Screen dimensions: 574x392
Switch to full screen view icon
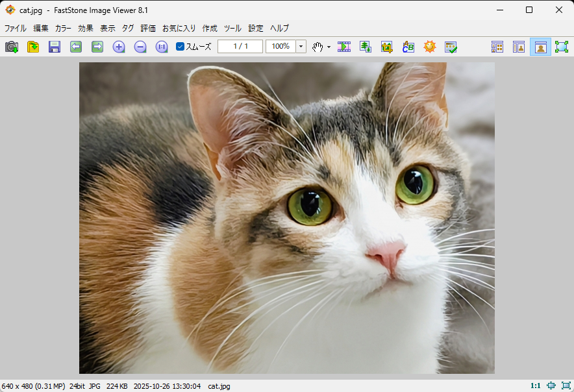(x=561, y=47)
